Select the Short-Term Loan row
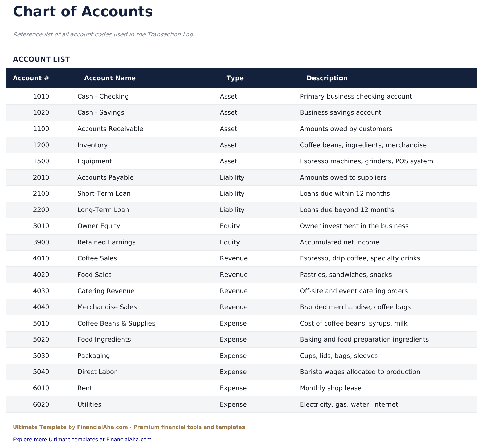This screenshot has height=448, width=483. pos(104,193)
